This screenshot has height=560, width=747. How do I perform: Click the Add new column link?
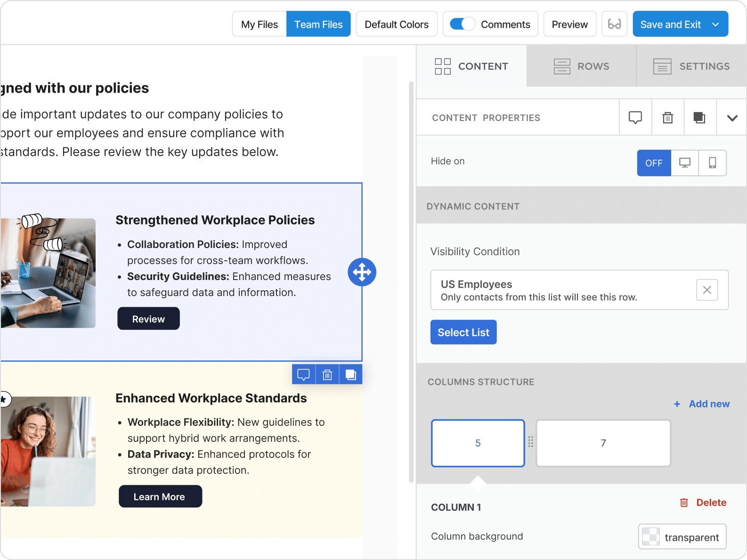(702, 404)
